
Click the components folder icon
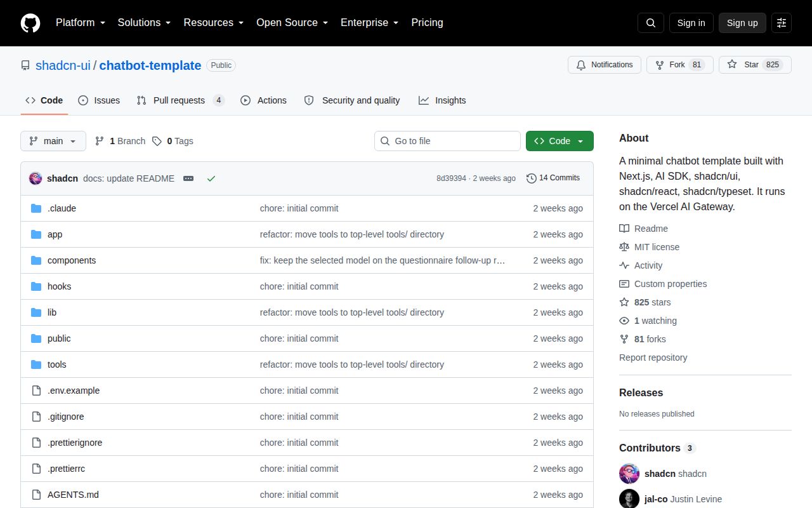(36, 260)
